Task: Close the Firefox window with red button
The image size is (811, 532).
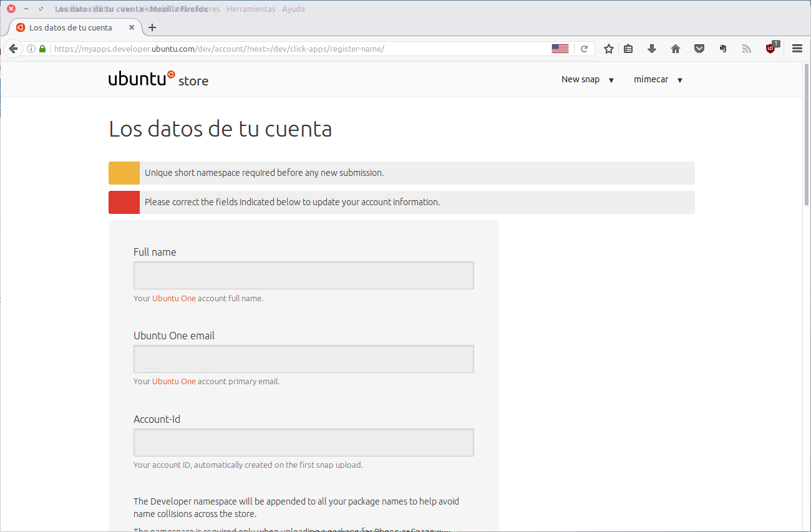Action: [11, 9]
